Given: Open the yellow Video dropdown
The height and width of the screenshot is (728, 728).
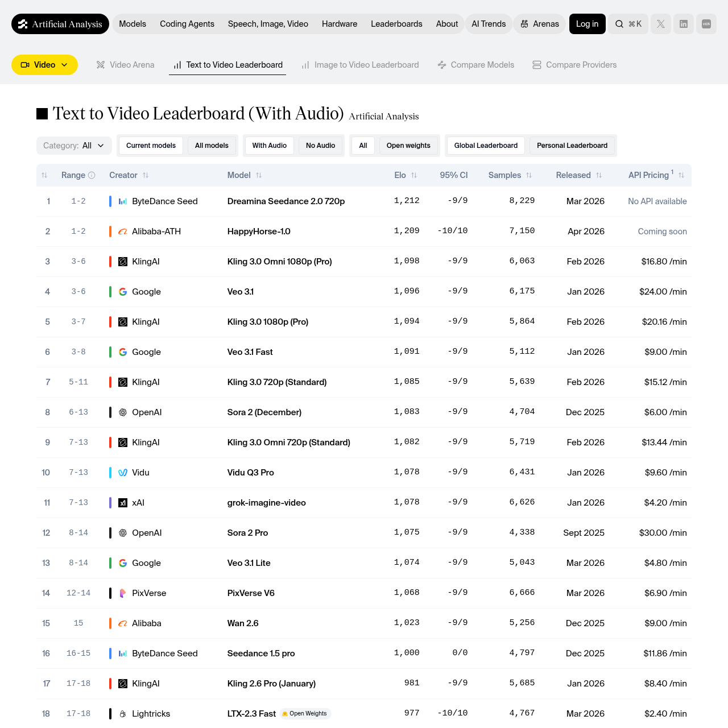Looking at the screenshot, I should [44, 65].
